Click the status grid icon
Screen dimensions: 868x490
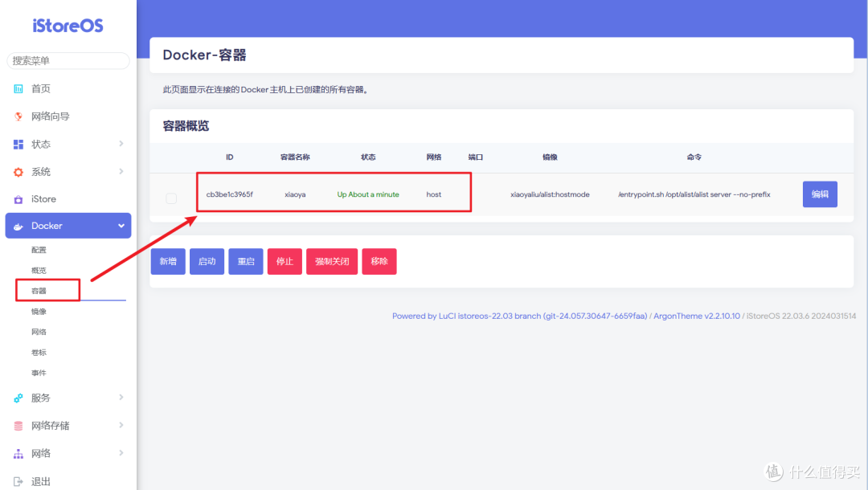click(x=18, y=145)
